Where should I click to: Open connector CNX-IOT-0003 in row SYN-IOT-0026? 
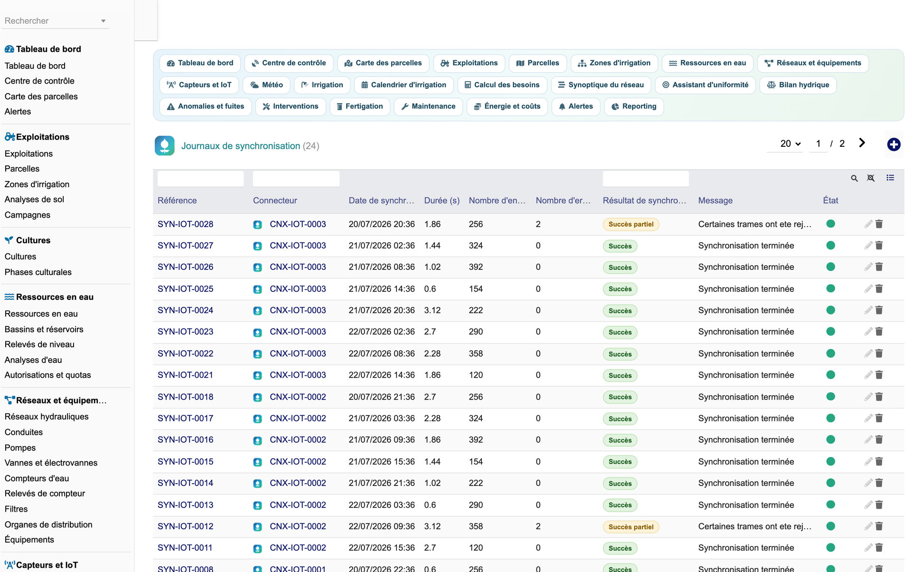click(298, 267)
